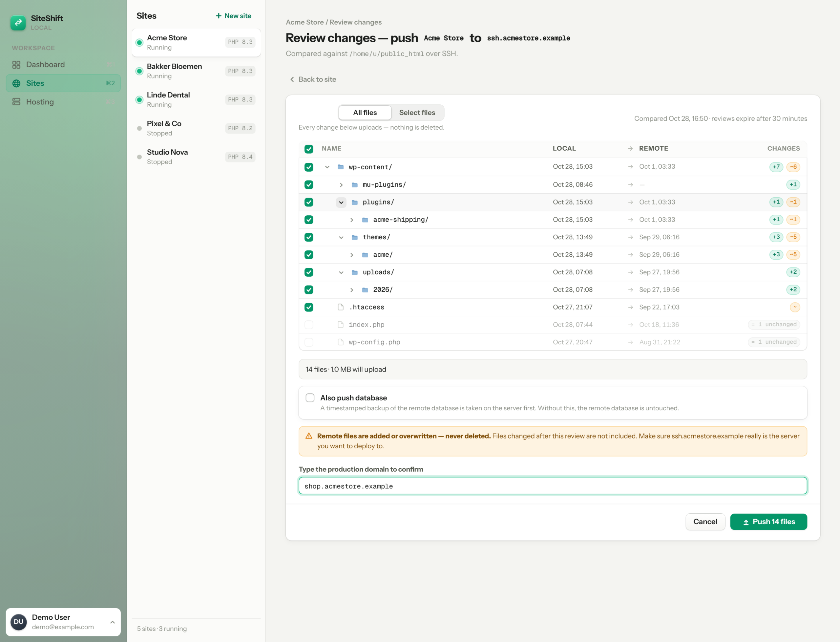This screenshot has width=840, height=642.
Task: Enable the Also push database checkbox
Action: tap(310, 398)
